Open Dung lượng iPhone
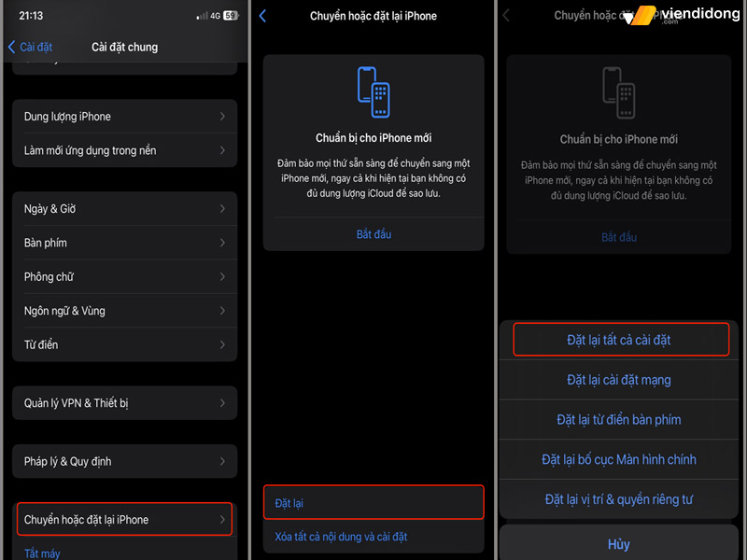 coord(124,117)
